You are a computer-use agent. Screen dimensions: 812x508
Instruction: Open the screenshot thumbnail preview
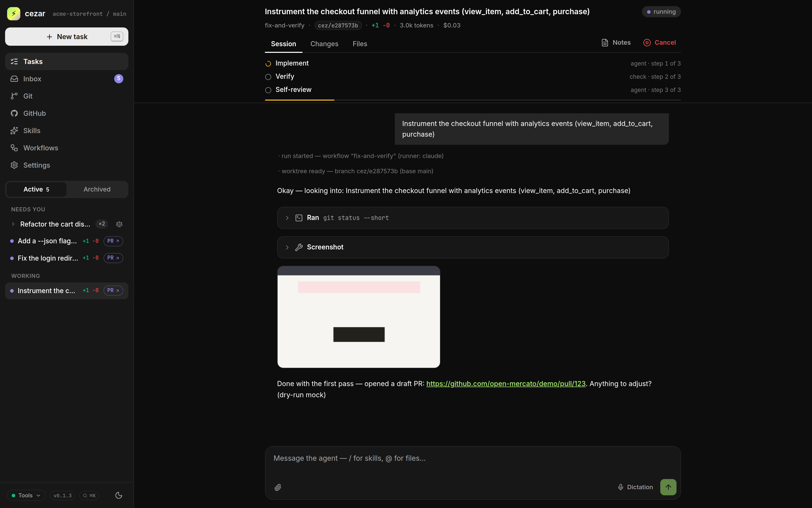click(359, 317)
